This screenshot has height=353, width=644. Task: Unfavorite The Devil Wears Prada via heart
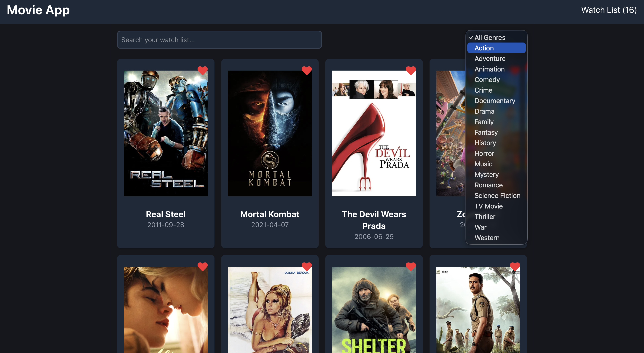(411, 71)
